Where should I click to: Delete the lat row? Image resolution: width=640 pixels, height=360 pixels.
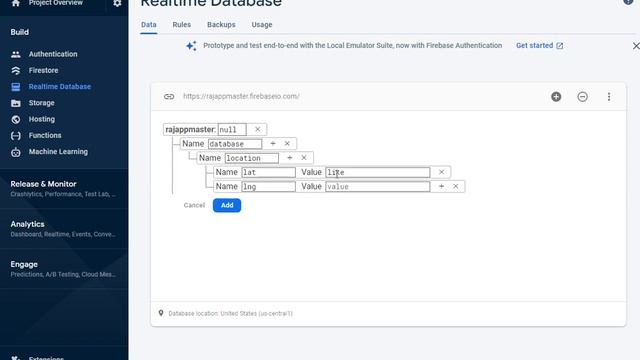tap(441, 172)
